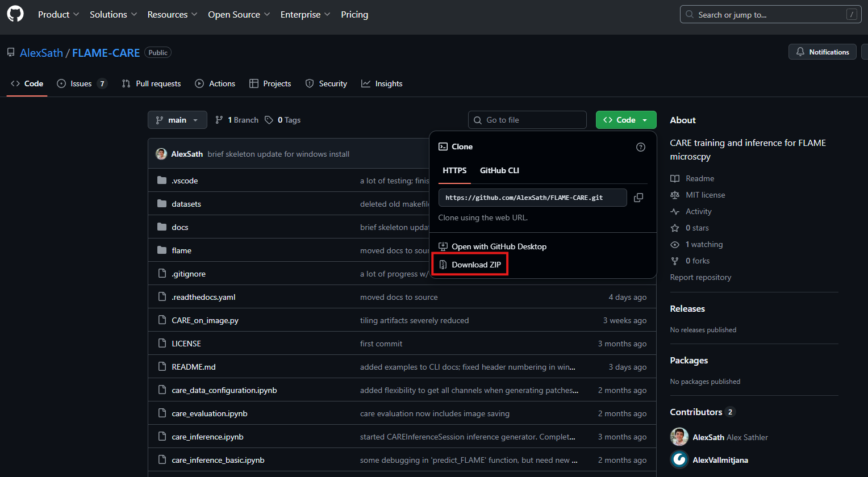Click the .vscode folder icon
Screen dimensions: 868x477
pos(162,181)
